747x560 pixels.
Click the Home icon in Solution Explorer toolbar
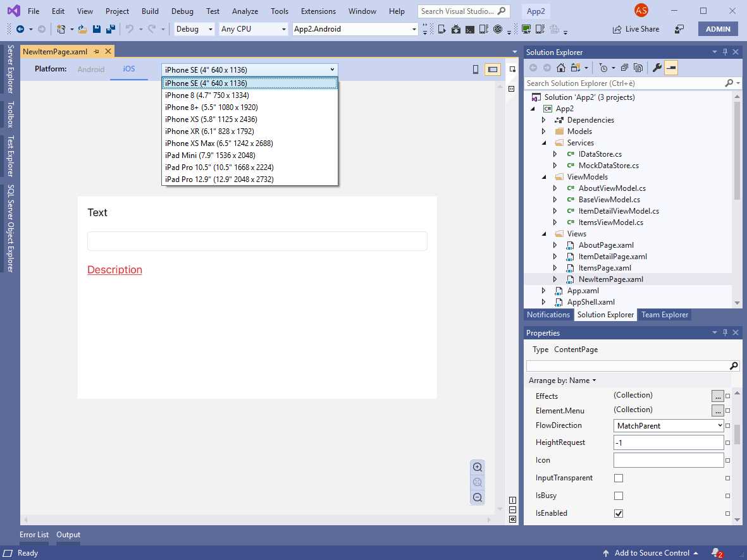point(560,68)
